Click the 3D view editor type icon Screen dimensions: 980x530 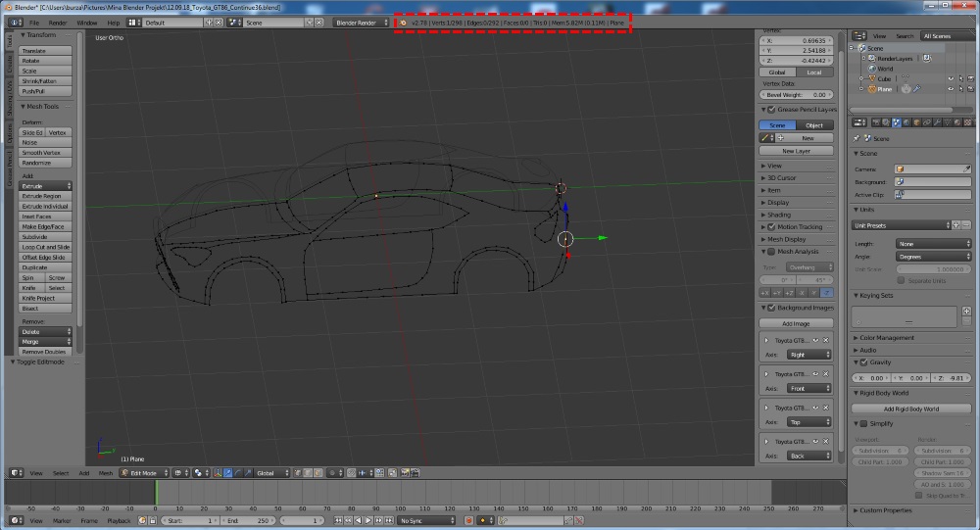[x=17, y=472]
